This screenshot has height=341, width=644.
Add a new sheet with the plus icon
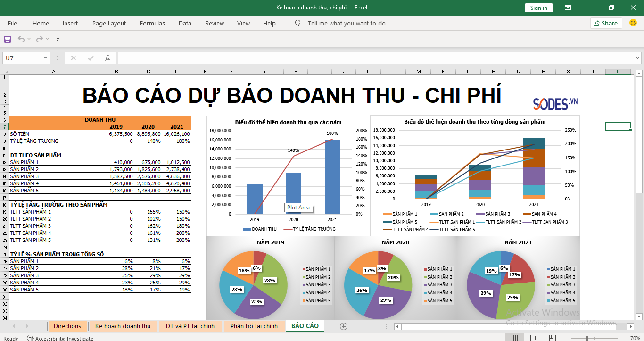(344, 326)
